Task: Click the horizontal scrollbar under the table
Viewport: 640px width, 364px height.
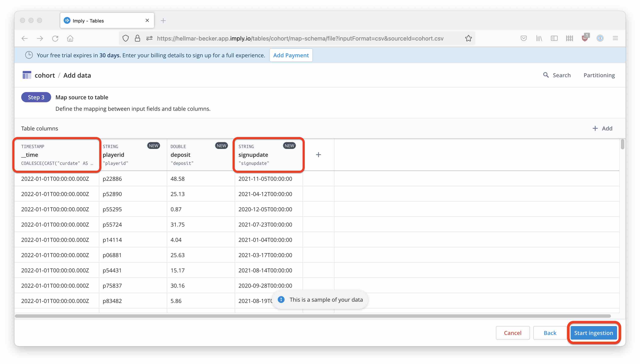Action: [313, 316]
